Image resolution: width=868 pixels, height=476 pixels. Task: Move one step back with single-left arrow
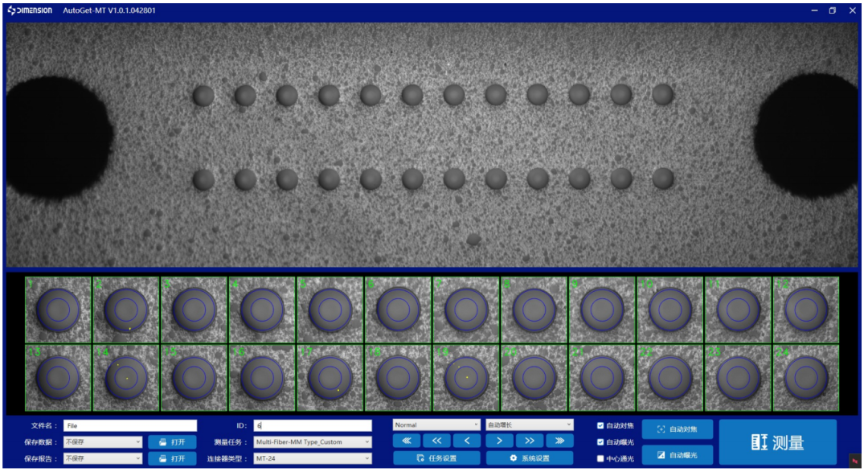coord(467,441)
